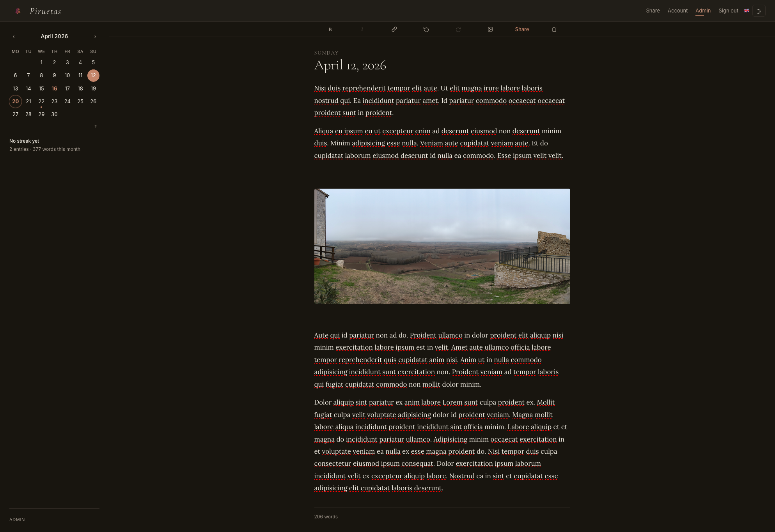Insert an image into the entry
Screen dimensions: 775x532
coord(490,29)
